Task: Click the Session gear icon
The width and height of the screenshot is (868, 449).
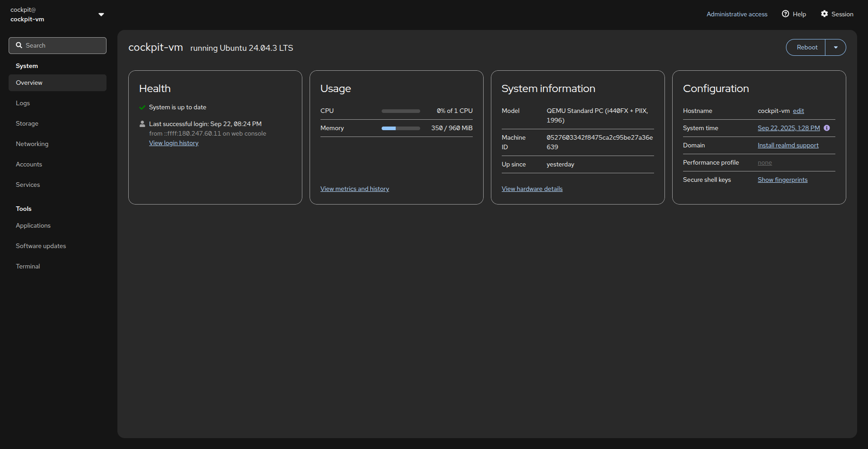Action: [824, 14]
